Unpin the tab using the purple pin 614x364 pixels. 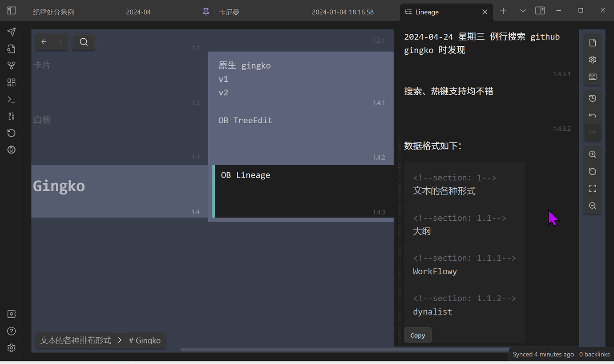[206, 12]
